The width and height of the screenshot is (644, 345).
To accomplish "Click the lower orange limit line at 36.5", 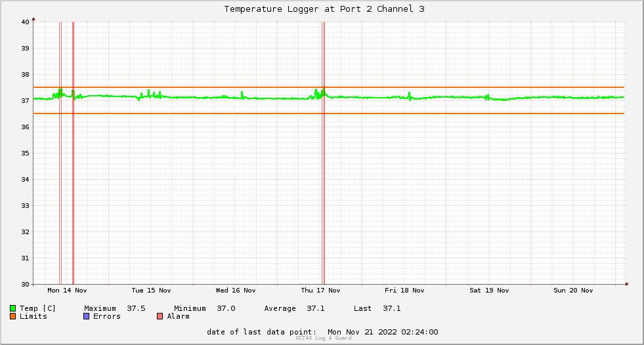I will (329, 113).
